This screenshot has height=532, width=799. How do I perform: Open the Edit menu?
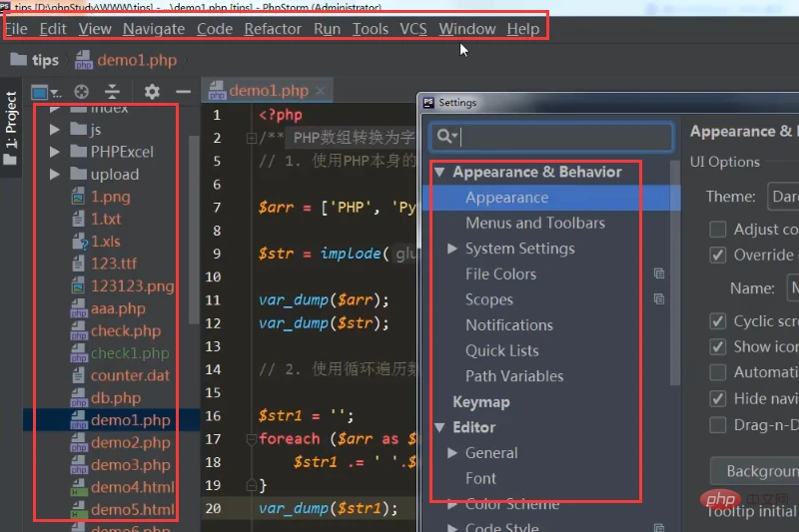click(x=53, y=29)
